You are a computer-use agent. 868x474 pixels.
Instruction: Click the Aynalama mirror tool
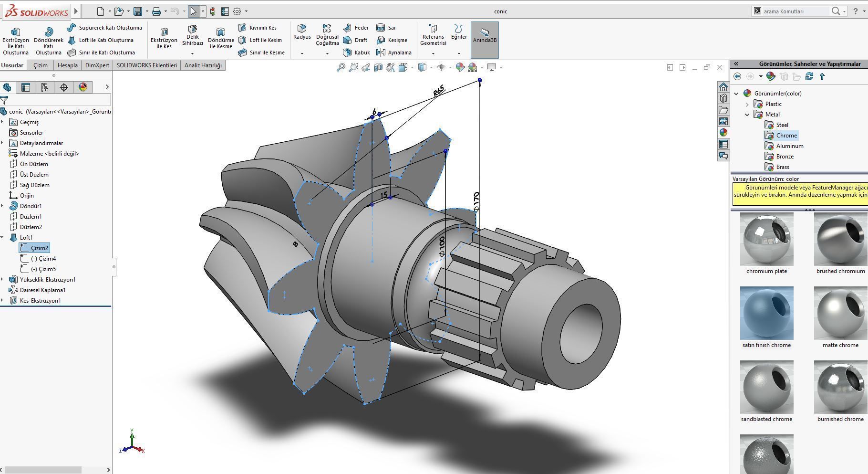(394, 53)
